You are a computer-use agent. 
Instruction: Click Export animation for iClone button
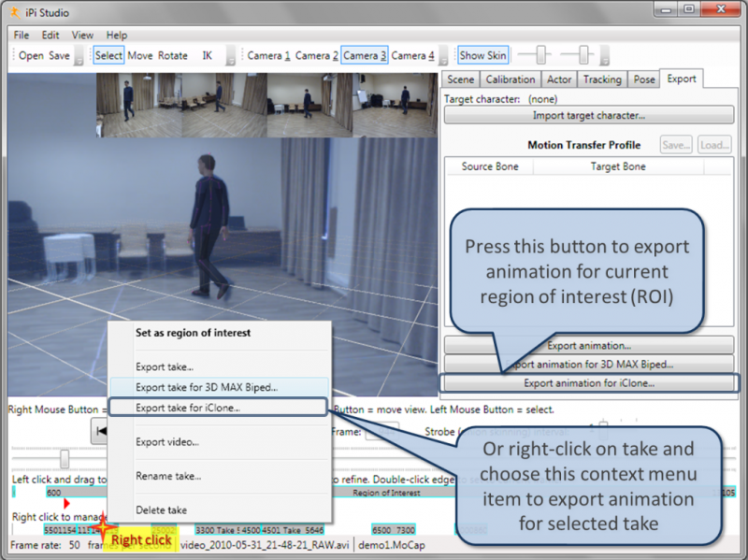[x=589, y=383]
